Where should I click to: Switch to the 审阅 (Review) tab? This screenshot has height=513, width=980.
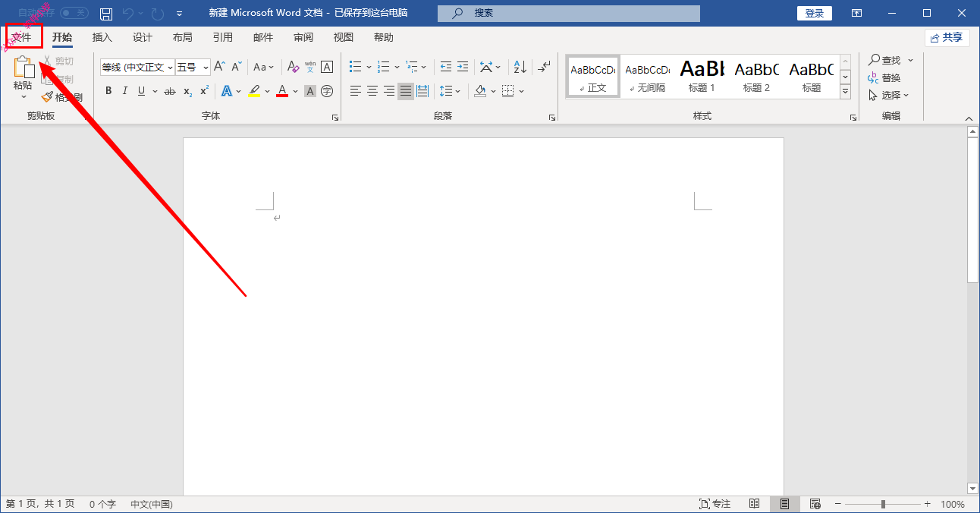303,37
